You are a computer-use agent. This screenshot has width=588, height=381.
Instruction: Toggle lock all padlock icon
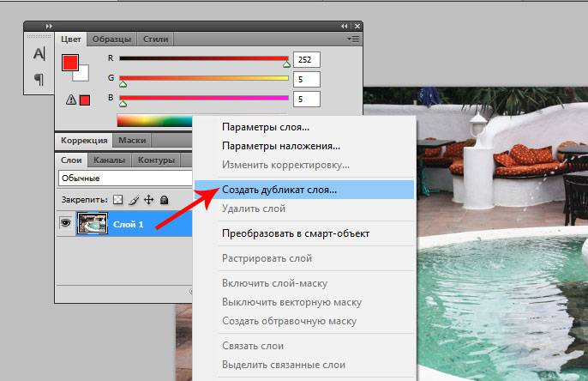(x=164, y=200)
